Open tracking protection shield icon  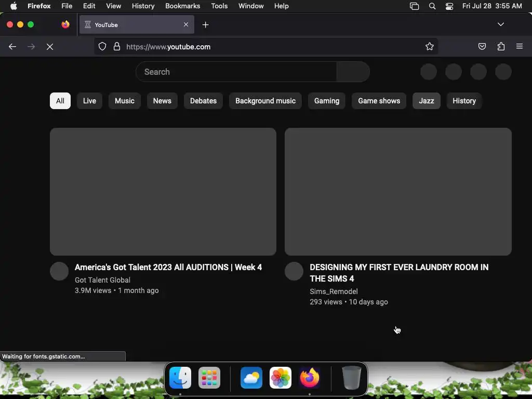coord(102,46)
